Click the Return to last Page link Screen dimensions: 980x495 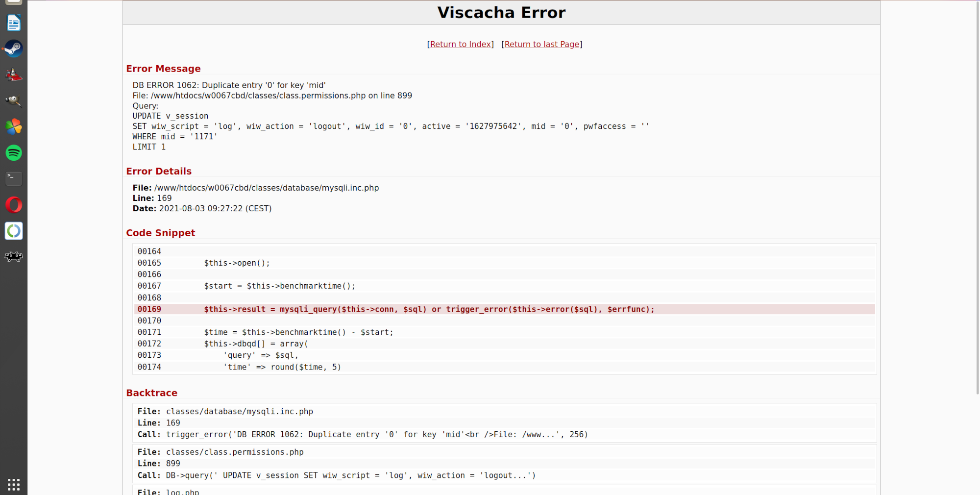coord(542,45)
